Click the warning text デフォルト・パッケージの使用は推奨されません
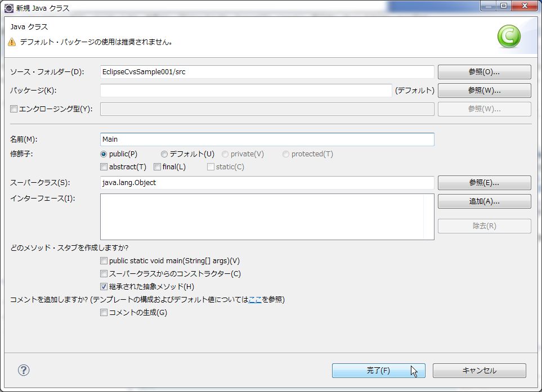 pos(96,42)
